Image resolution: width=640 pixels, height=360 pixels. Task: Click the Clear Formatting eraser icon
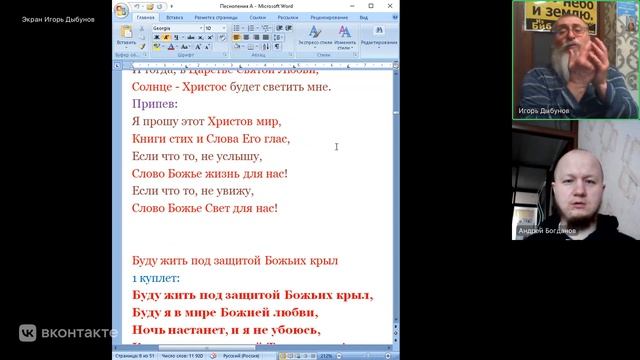point(222,38)
